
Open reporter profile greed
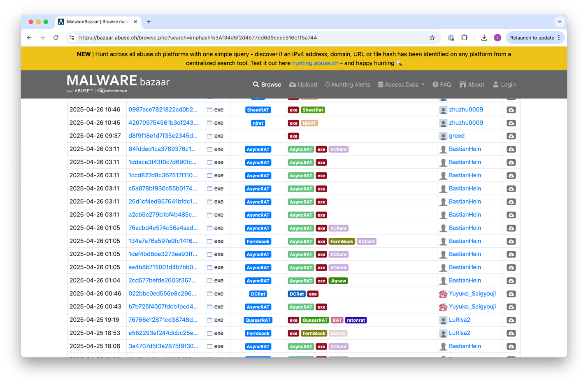[457, 136]
